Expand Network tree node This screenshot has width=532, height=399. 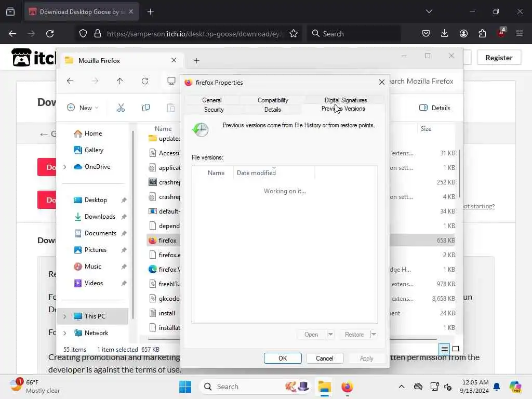65,333
